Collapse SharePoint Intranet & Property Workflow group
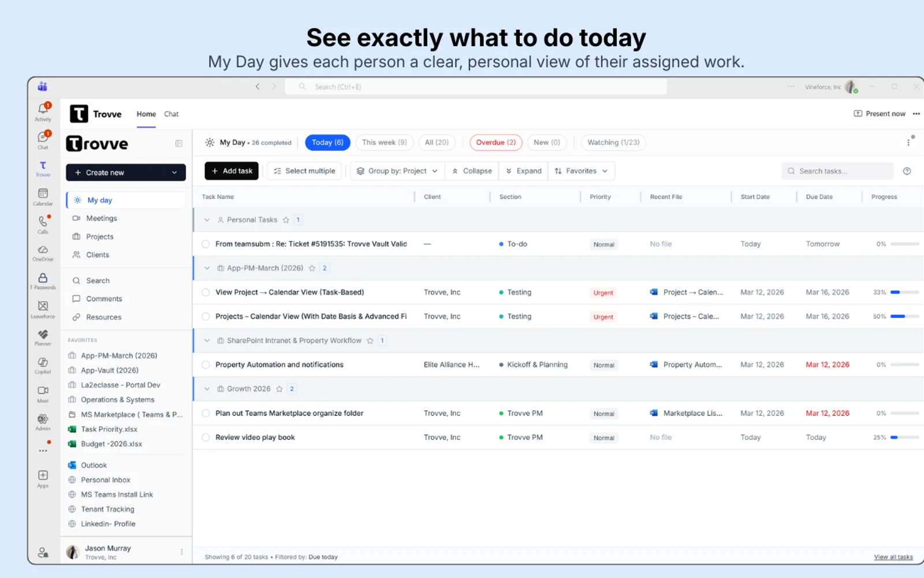This screenshot has height=578, width=924. [x=207, y=340]
